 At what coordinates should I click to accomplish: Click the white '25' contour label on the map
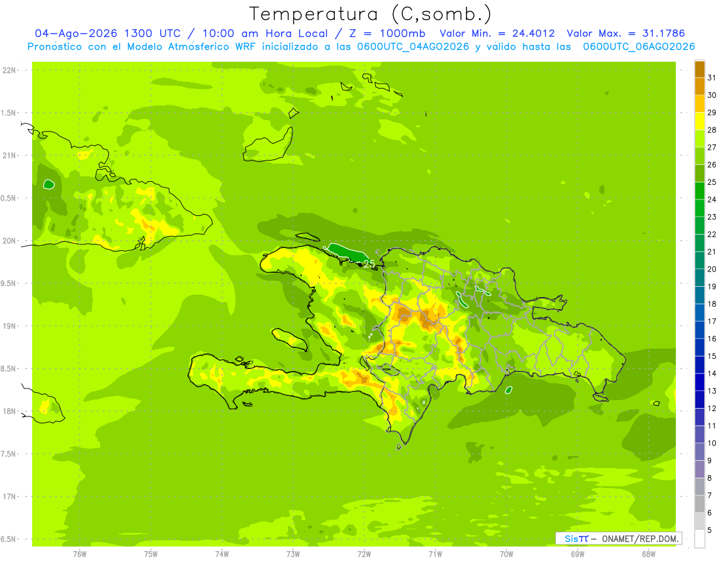(368, 264)
